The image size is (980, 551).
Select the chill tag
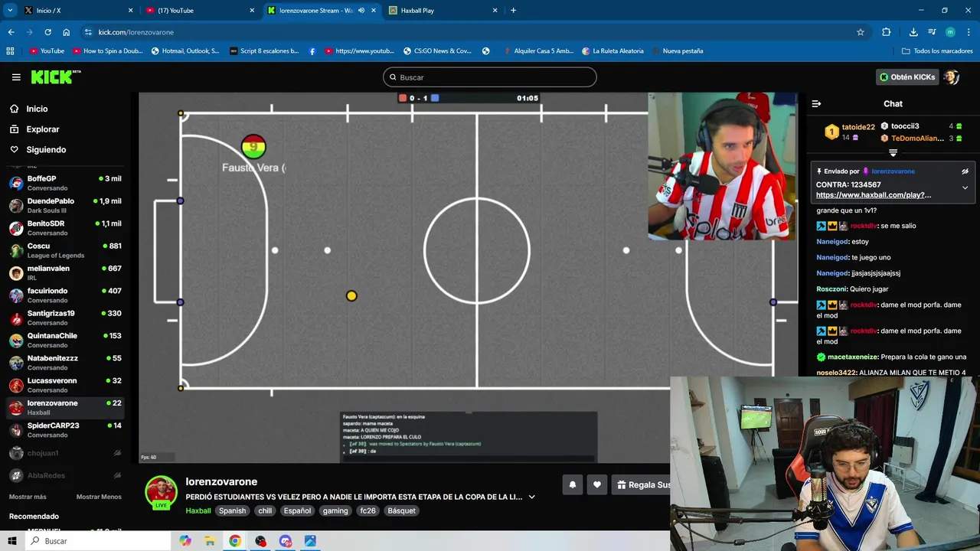click(x=265, y=510)
